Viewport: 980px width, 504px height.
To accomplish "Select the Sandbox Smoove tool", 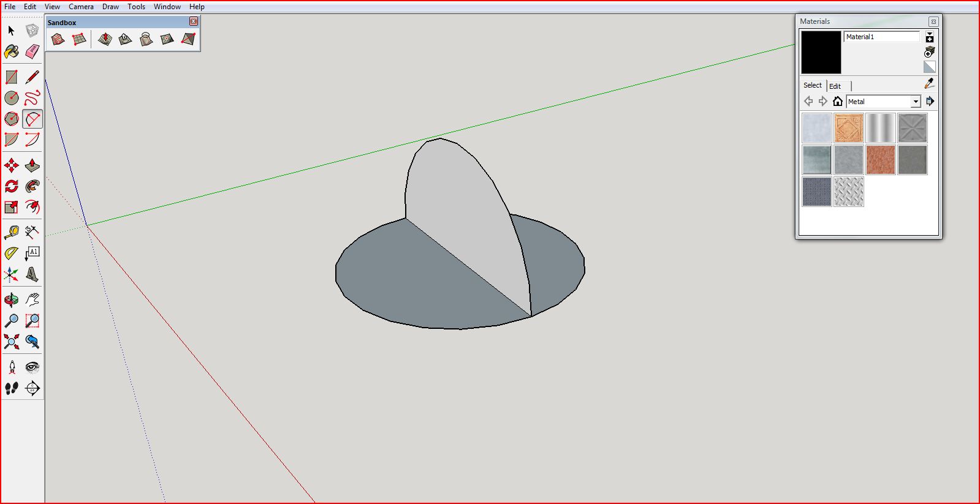I will point(105,39).
